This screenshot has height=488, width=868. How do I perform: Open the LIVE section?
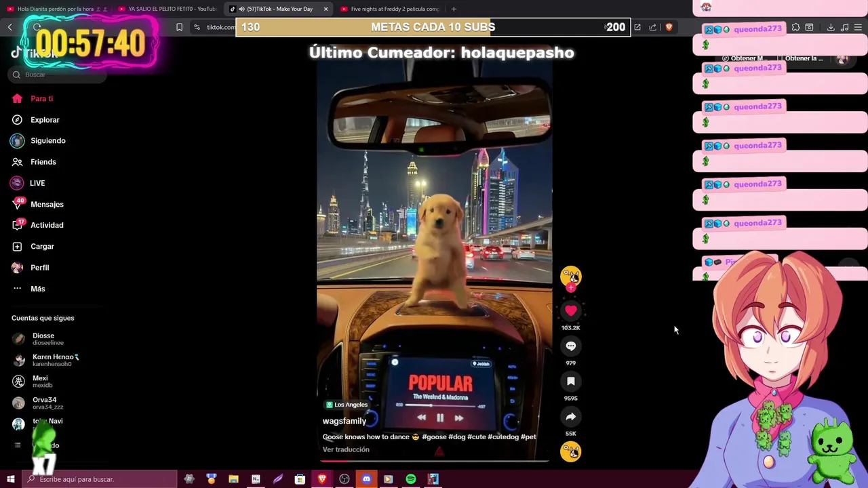(28, 183)
